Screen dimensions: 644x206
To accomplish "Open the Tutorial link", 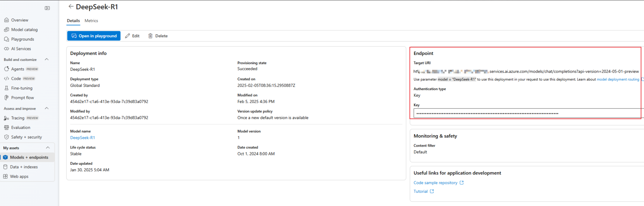I will tap(421, 191).
